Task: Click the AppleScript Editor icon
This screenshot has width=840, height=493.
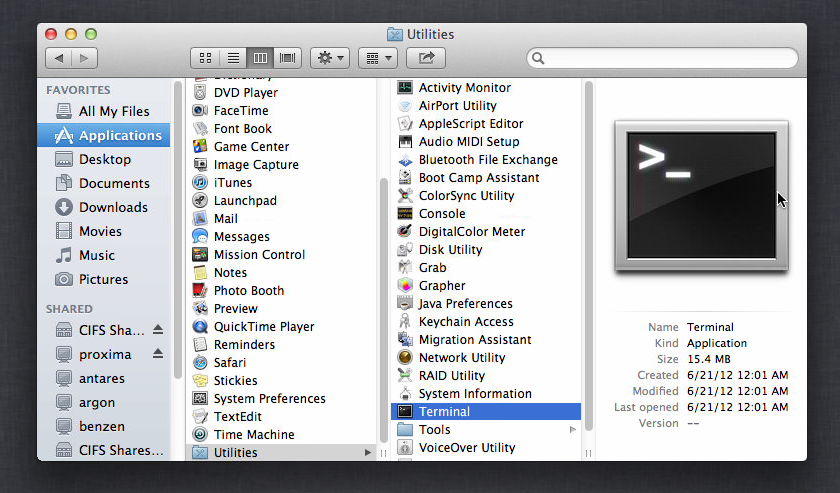Action: [405, 123]
